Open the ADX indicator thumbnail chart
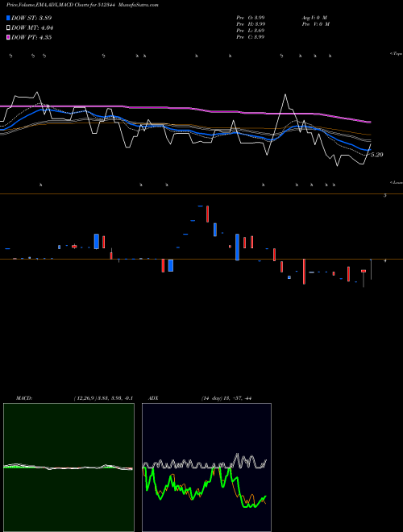 pyautogui.click(x=206, y=468)
